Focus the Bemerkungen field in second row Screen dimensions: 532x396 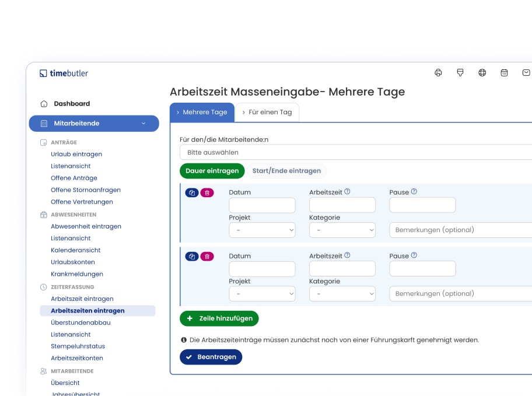tap(461, 294)
